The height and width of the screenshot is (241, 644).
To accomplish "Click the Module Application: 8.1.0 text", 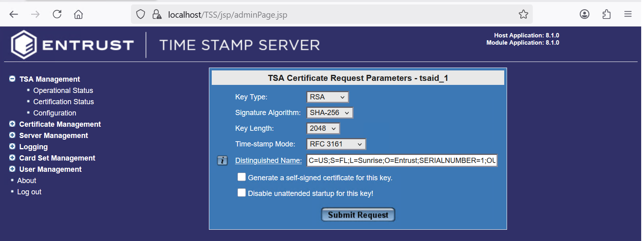I will coord(523,43).
